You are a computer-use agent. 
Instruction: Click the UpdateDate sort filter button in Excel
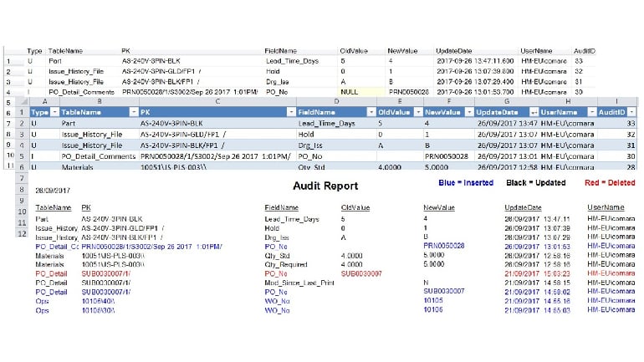(x=533, y=112)
